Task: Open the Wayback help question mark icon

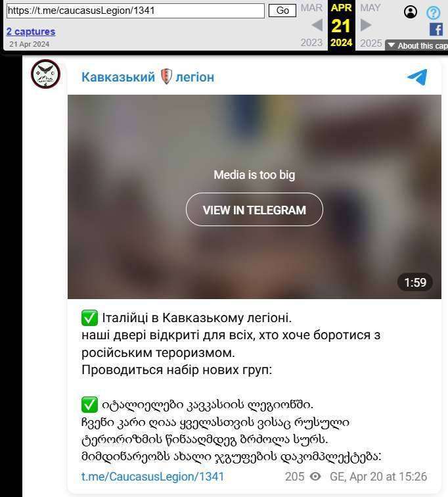Action: point(434,13)
